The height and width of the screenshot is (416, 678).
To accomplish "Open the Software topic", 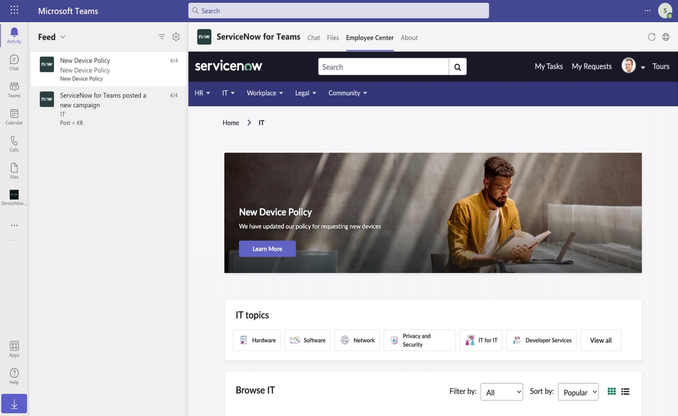I will (x=307, y=340).
